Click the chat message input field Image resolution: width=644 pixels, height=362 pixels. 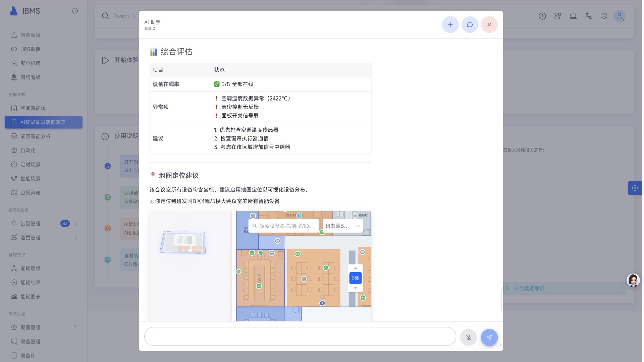coord(300,336)
